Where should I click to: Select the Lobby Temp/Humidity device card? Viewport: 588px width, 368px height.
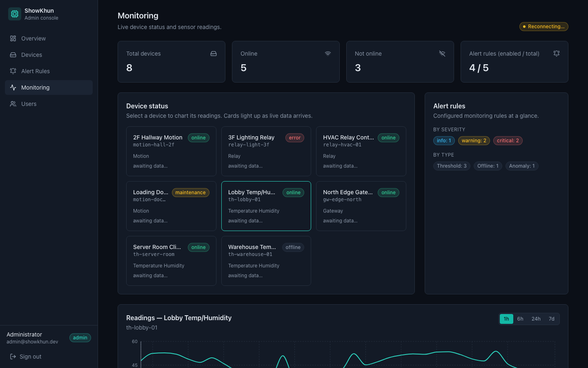[266, 206]
